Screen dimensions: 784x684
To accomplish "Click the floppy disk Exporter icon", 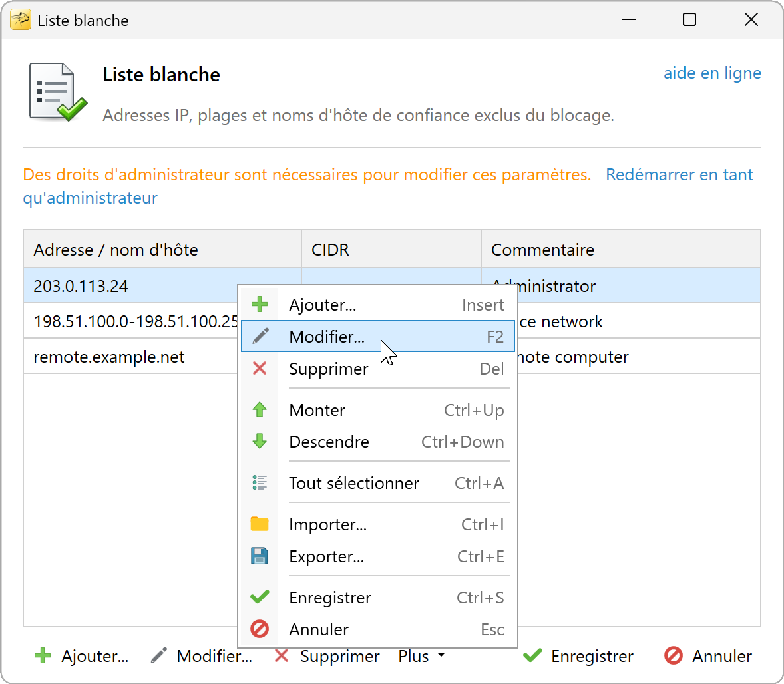I will [260, 556].
